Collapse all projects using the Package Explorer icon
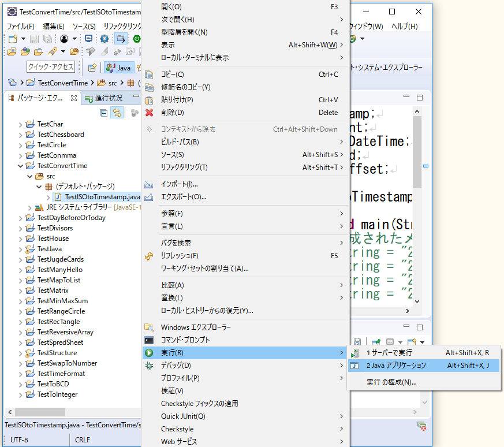Image resolution: width=504 pixels, height=447 pixels. point(103,113)
